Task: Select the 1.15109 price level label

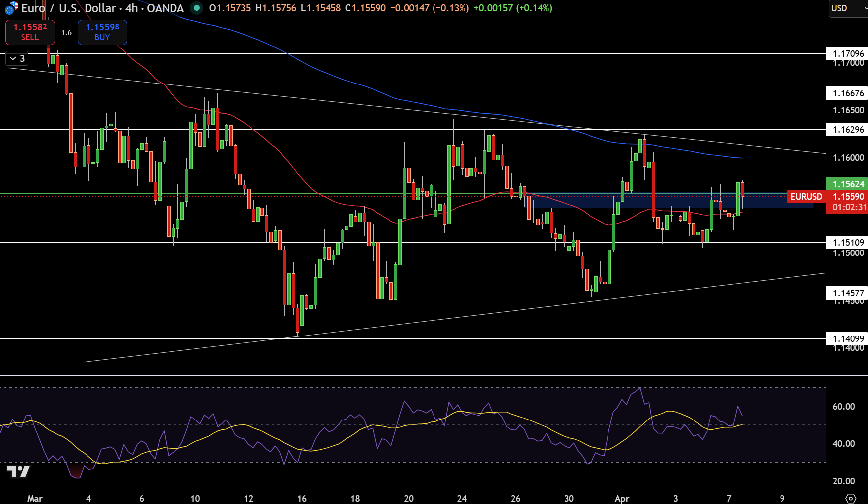Action: point(847,242)
